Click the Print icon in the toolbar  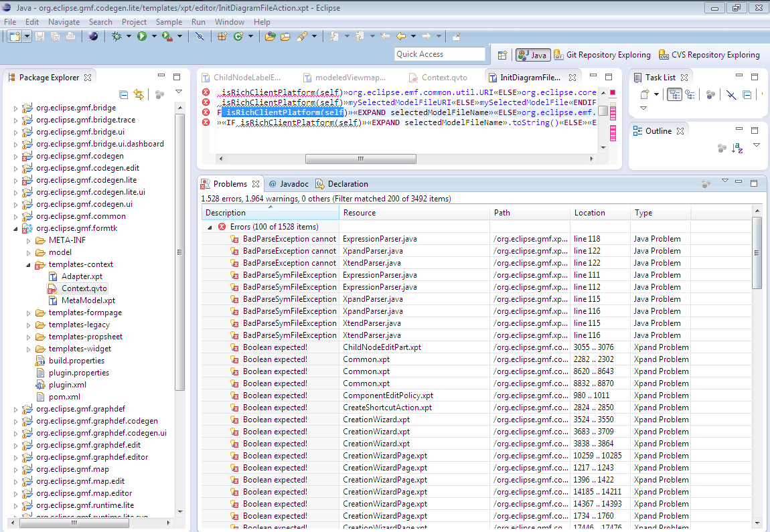[71, 36]
